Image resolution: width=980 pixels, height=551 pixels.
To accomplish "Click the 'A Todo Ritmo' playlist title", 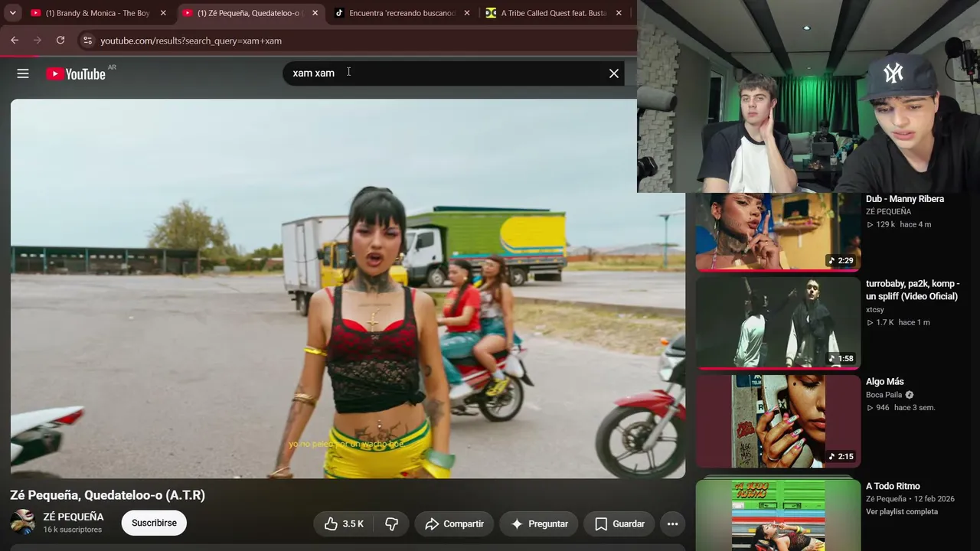I will (893, 486).
